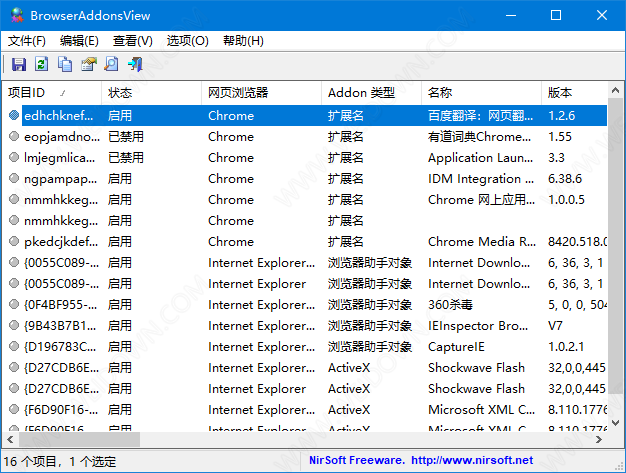Open the 文件(F) menu
The height and width of the screenshot is (473, 626).
tap(27, 41)
